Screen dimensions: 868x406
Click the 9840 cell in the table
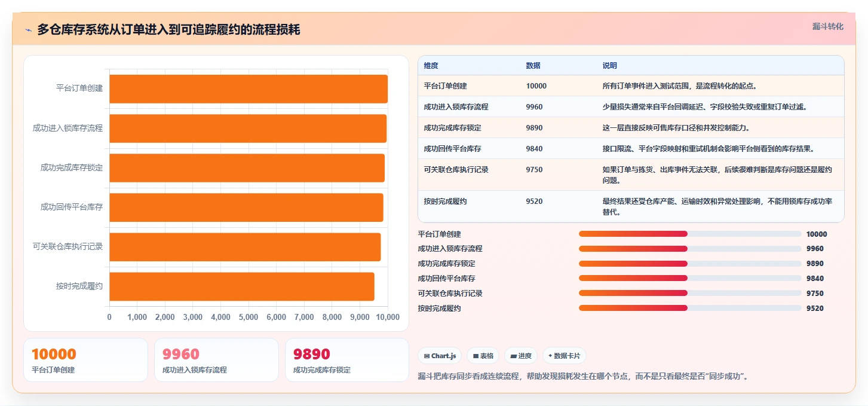tap(534, 149)
